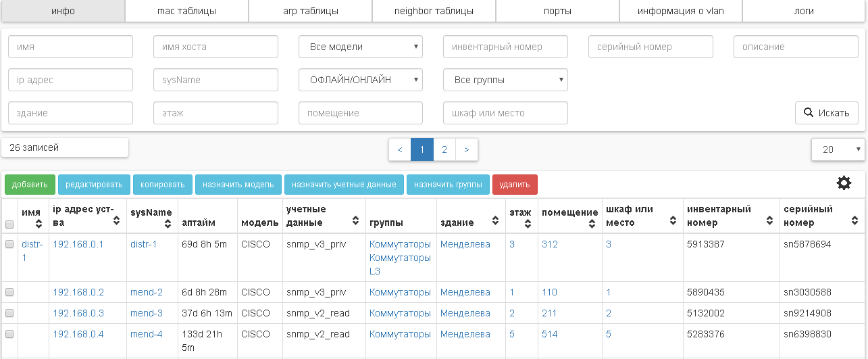Viewport: 868px width, 359px height.
Task: Open the table settings gear icon
Action: (x=844, y=183)
